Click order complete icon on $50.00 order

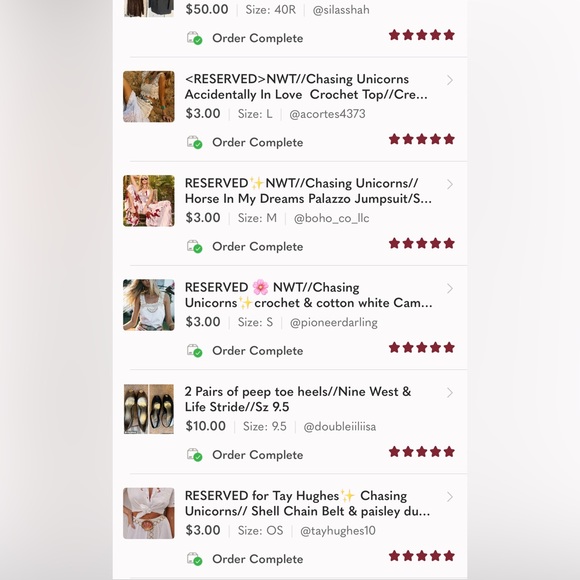194,38
